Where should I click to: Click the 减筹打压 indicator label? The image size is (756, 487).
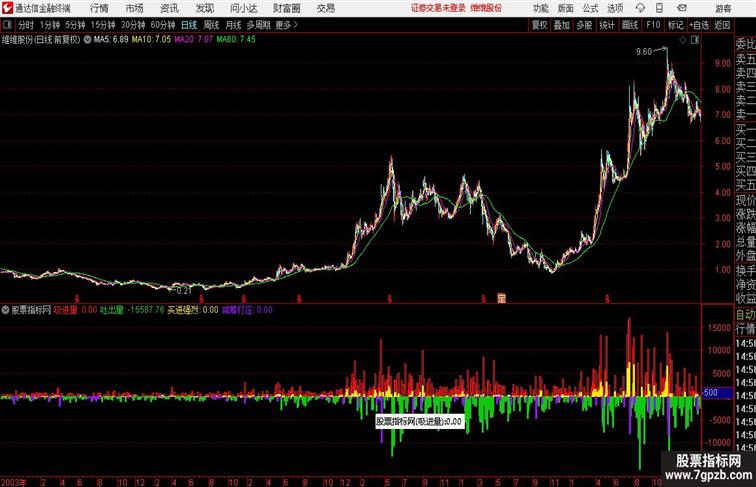pos(237,310)
